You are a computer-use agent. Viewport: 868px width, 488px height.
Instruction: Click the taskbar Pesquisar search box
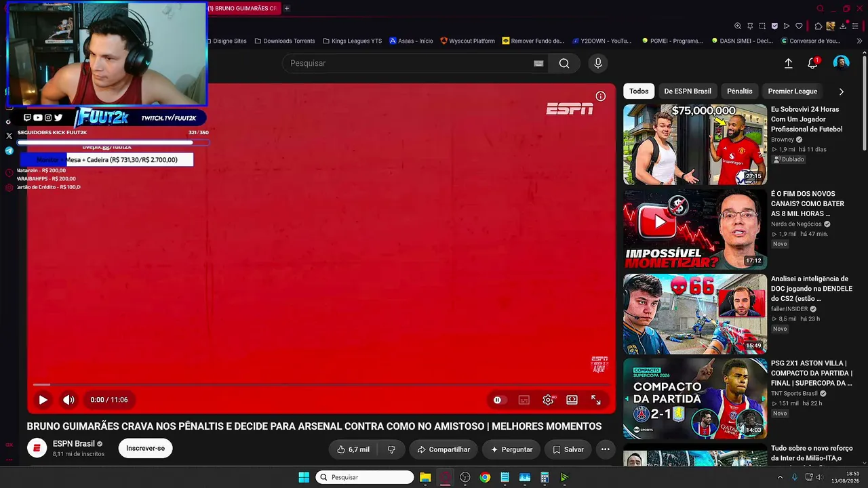pyautogui.click(x=365, y=477)
